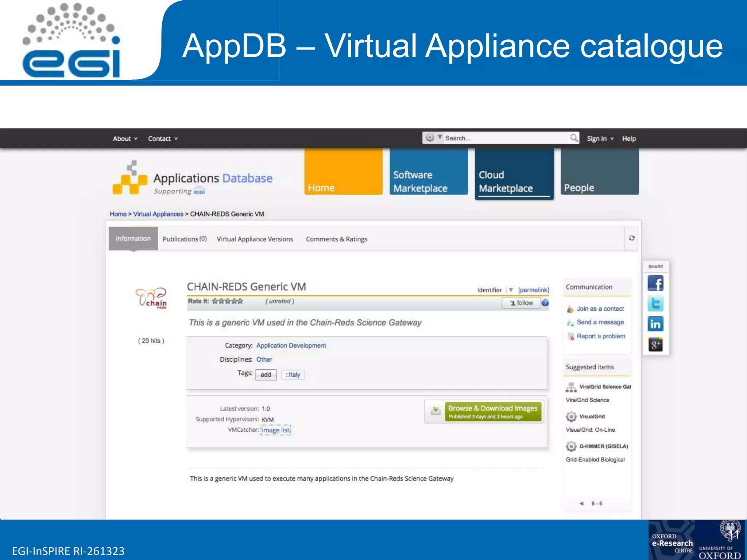Image resolution: width=747 pixels, height=560 pixels.
Task: Expand the Identifier dropdown arrow
Action: click(x=511, y=290)
